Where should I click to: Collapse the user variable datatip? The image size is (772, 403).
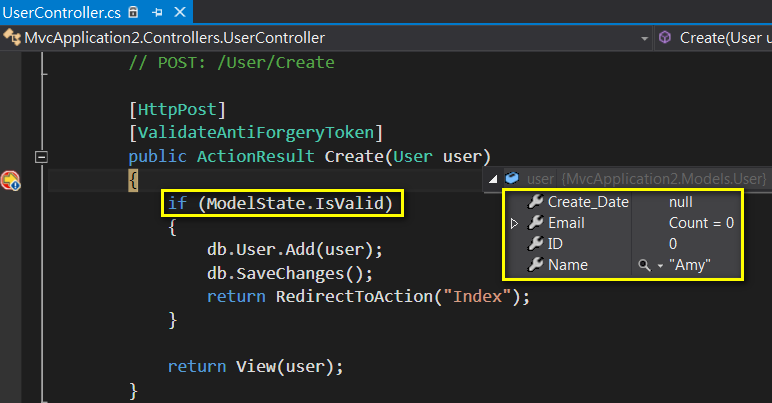[x=494, y=179]
